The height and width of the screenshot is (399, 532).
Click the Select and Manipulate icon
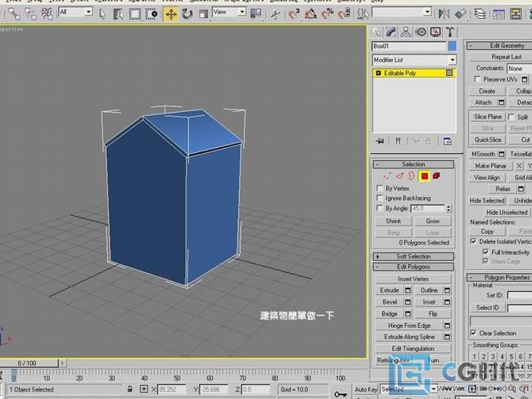point(276,14)
